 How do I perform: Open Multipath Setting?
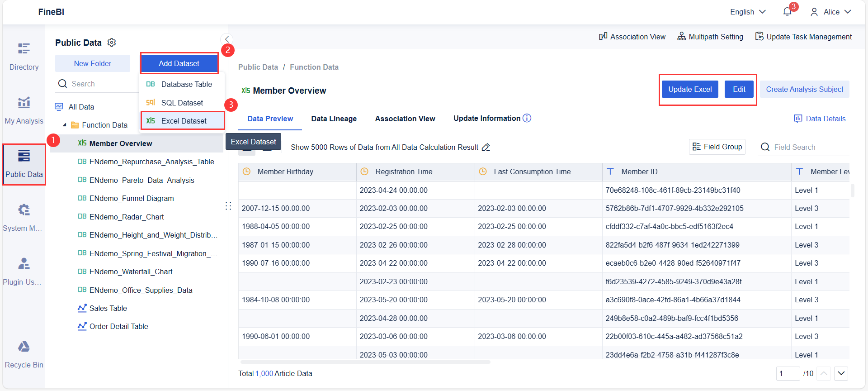pyautogui.click(x=710, y=37)
